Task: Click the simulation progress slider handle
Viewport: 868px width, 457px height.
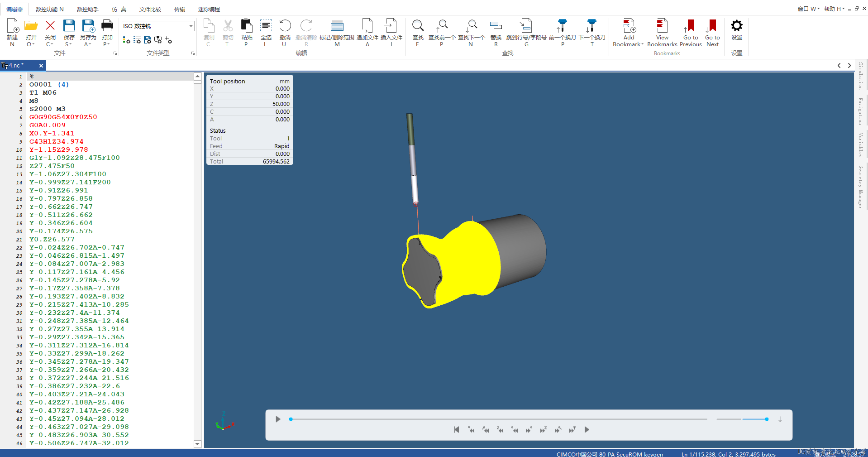Action: pyautogui.click(x=291, y=419)
